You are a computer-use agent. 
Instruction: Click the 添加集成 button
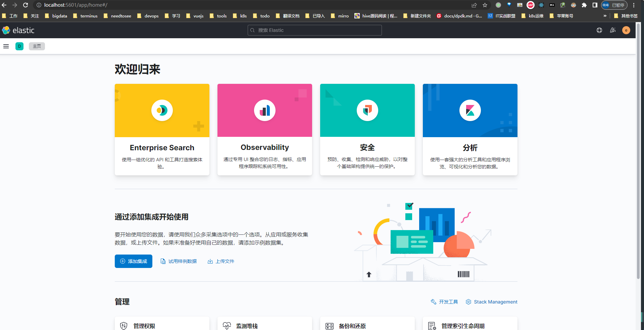click(x=134, y=261)
